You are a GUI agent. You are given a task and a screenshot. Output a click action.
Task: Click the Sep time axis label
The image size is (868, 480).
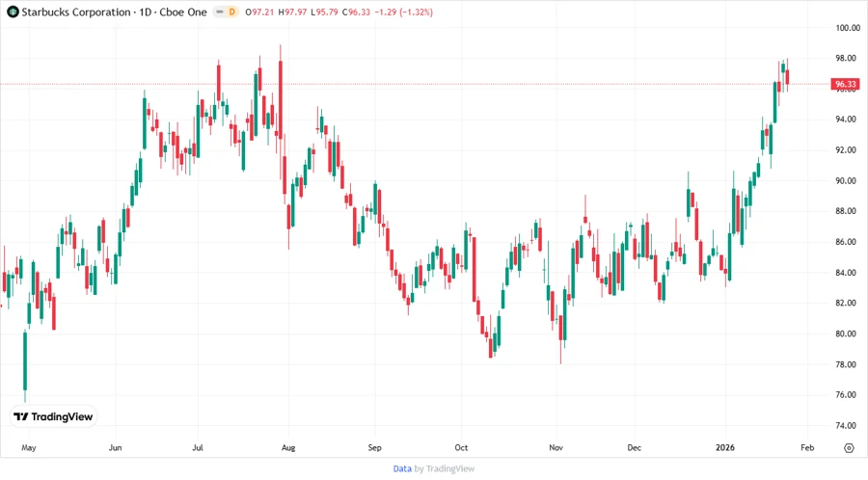pyautogui.click(x=375, y=447)
